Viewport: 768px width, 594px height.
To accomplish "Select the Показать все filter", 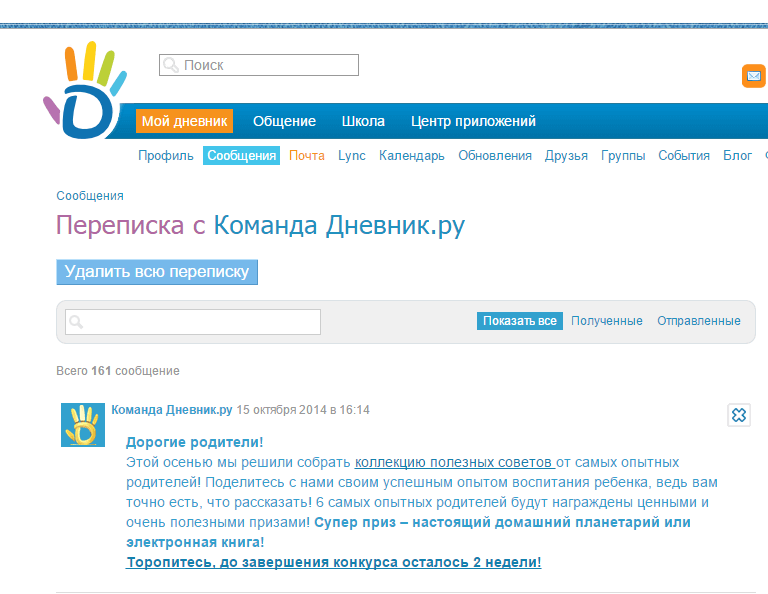I will 519,321.
